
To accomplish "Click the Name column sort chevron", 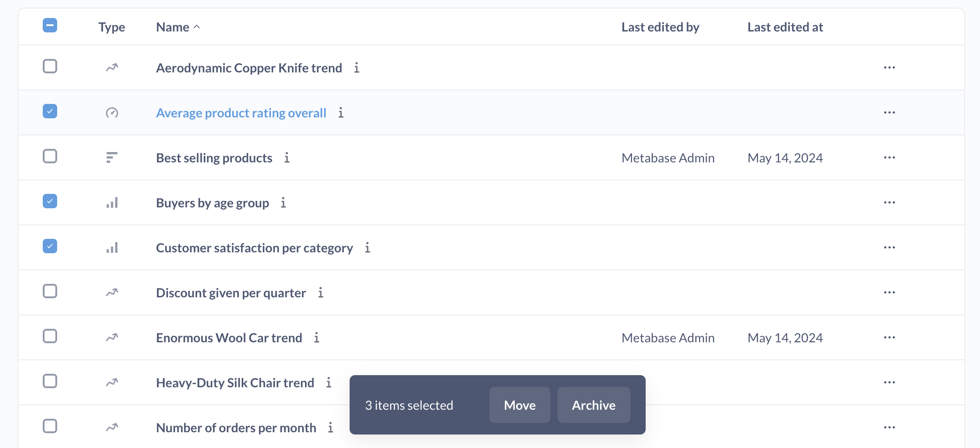I will (x=197, y=27).
